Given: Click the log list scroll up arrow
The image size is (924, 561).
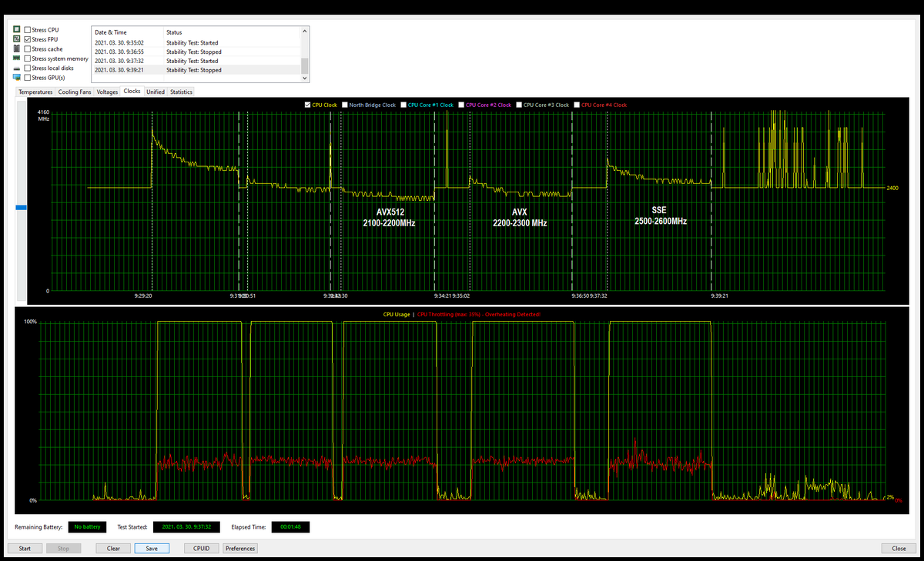Looking at the screenshot, I should [305, 32].
